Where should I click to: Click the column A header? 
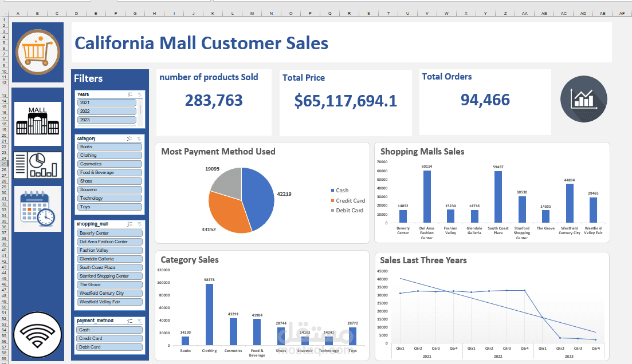point(17,13)
